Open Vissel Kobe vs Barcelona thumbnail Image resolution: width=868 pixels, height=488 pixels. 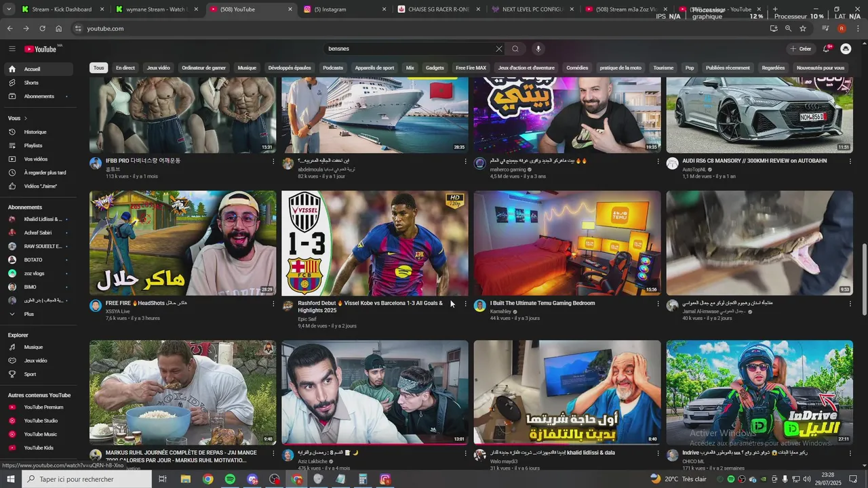[375, 243]
